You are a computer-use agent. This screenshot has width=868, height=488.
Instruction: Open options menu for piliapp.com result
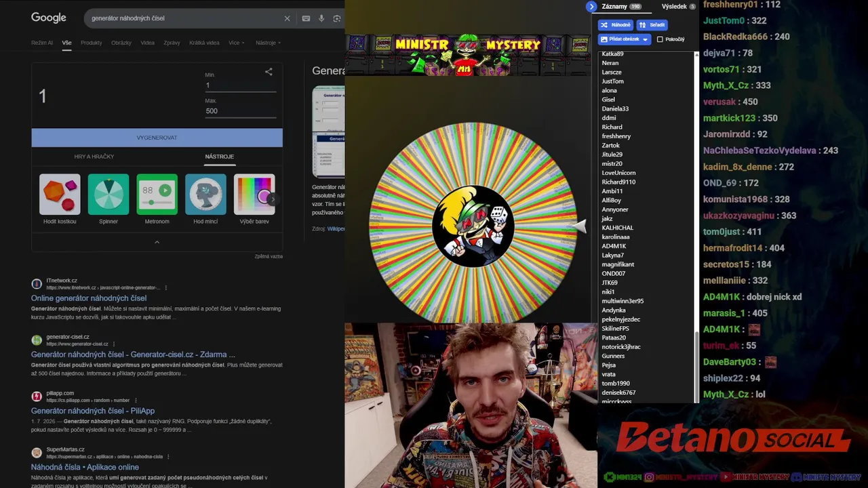point(136,401)
